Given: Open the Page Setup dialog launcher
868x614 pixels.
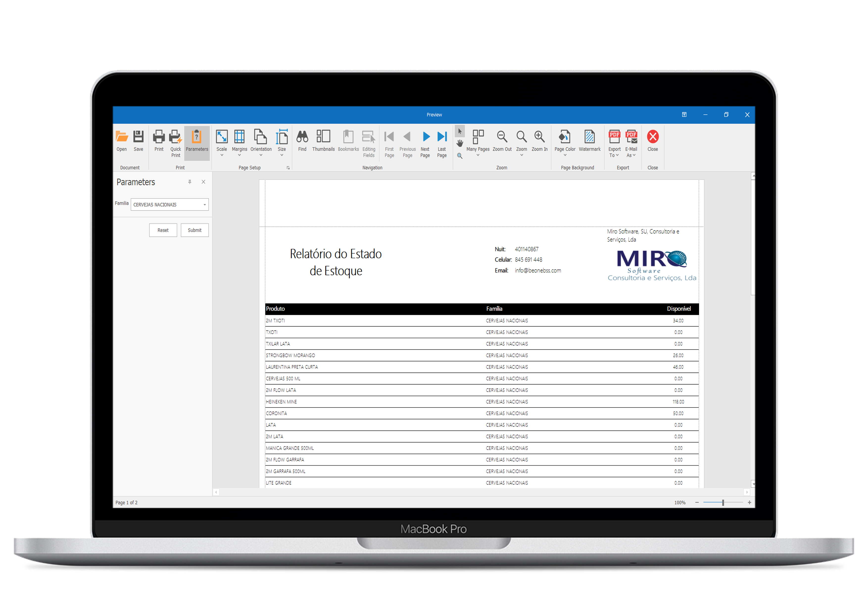Looking at the screenshot, I should 288,168.
